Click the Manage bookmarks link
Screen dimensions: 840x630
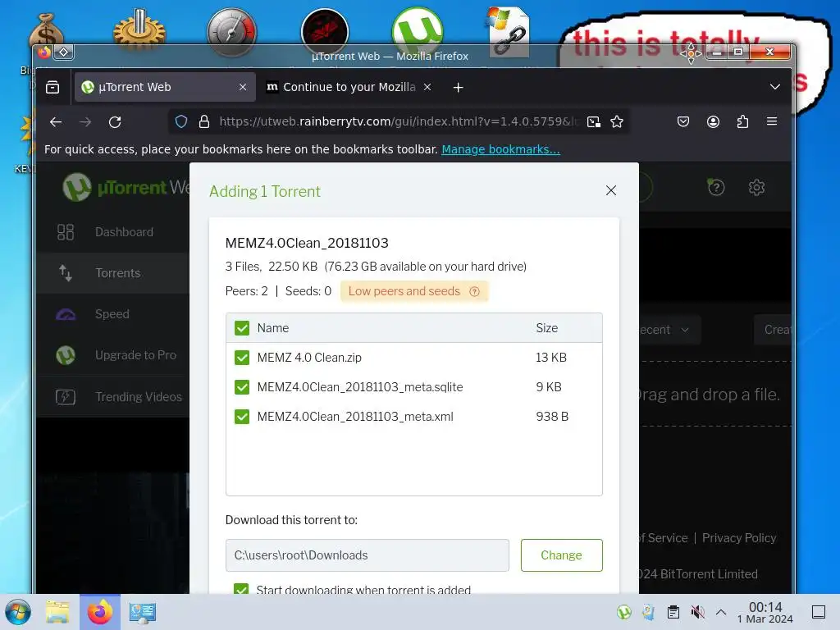[x=500, y=149]
